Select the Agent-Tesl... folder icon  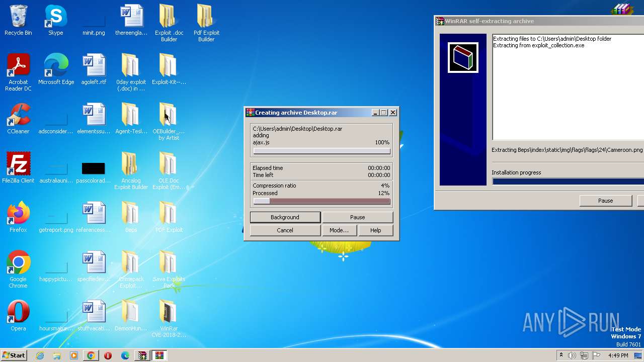pos(131,119)
